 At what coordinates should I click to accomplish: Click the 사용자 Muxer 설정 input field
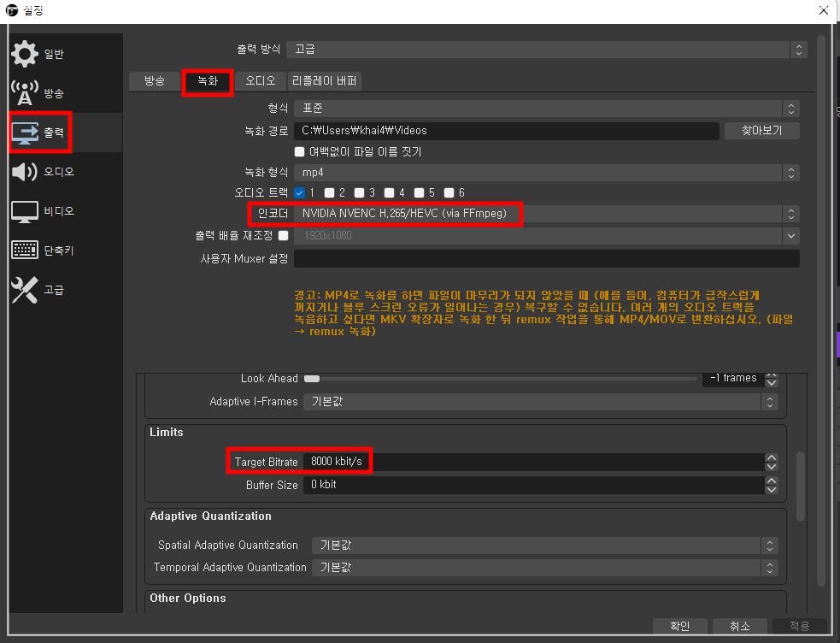[x=546, y=259]
